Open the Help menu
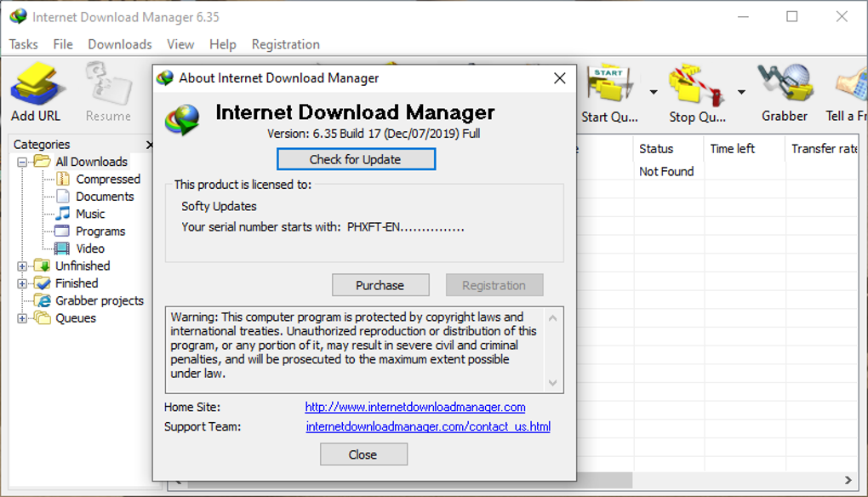The image size is (868, 497). (223, 44)
